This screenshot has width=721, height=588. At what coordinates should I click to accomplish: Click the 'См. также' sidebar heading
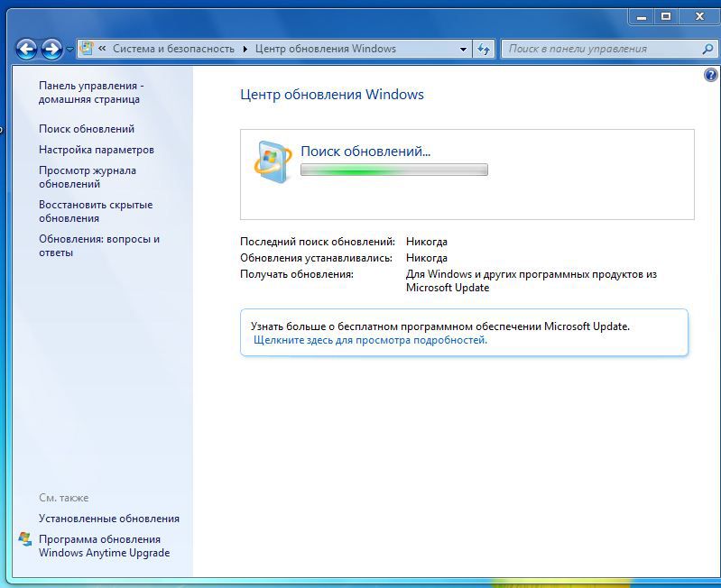point(63,498)
